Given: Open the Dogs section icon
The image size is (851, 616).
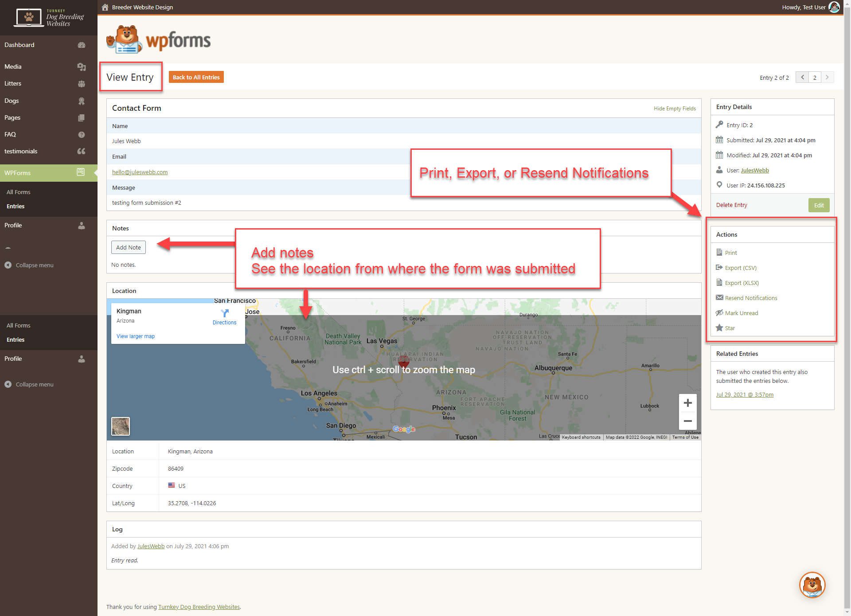Looking at the screenshot, I should click(82, 101).
